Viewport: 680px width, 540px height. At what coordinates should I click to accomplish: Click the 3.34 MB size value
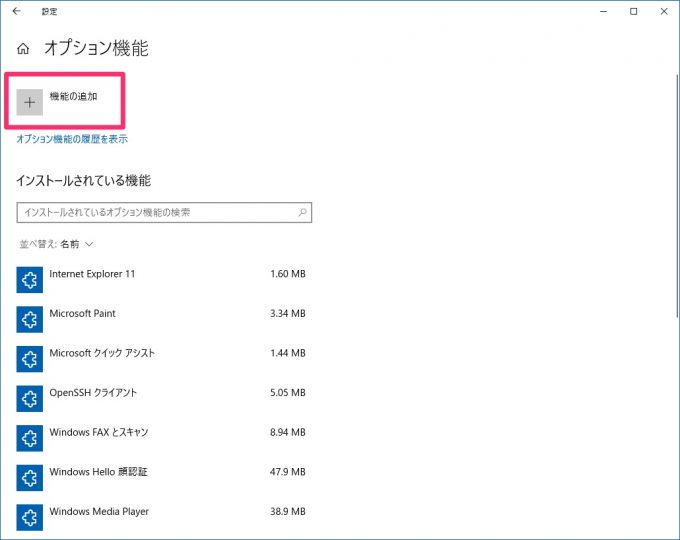point(288,313)
